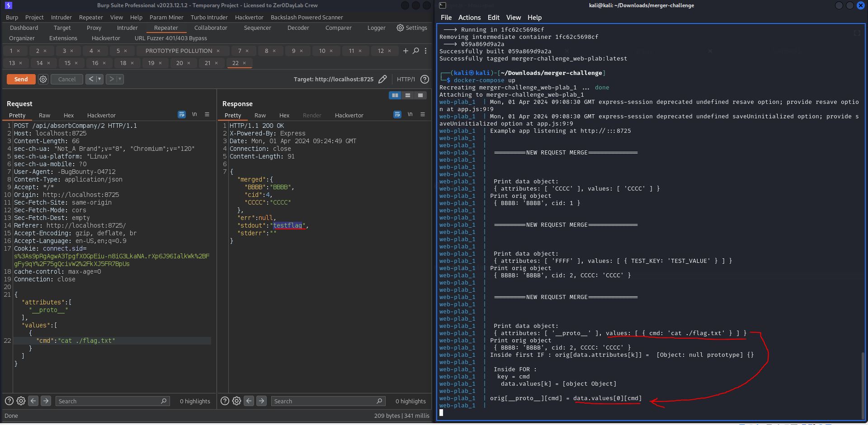
Task: Close Repeater tab 22
Action: [244, 63]
